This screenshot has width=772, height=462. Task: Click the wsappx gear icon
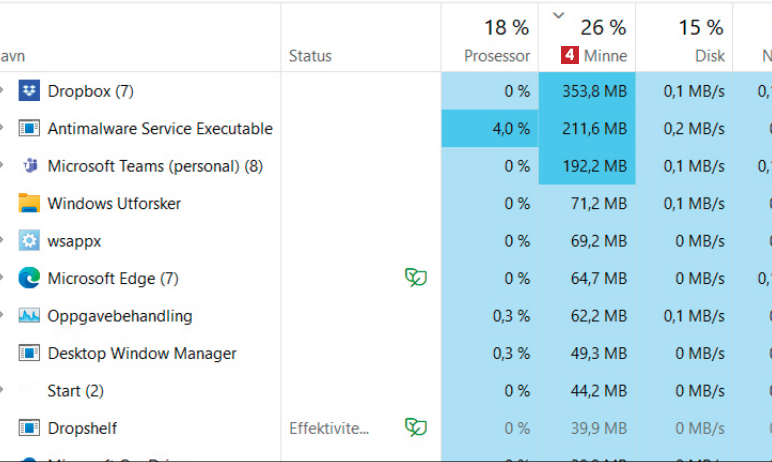point(28,241)
